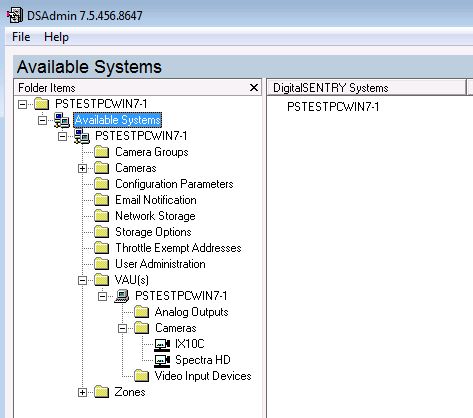Select the highlighted Available Systems tree label
473x418 pixels.
[x=118, y=120]
